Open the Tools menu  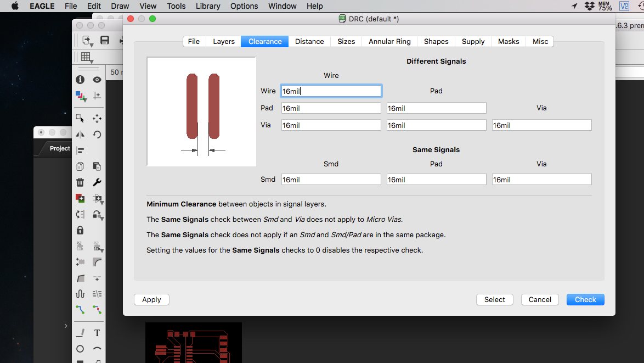pyautogui.click(x=176, y=6)
